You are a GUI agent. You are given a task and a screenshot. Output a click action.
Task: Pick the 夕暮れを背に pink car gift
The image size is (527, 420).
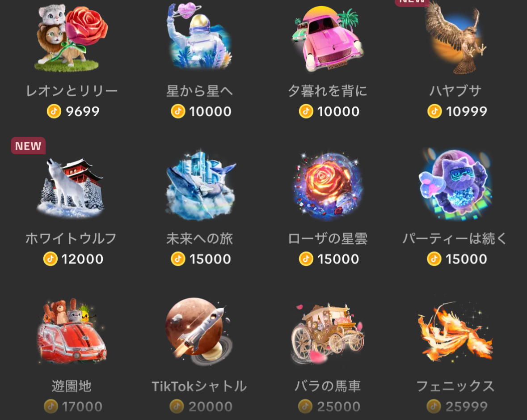pyautogui.click(x=328, y=38)
